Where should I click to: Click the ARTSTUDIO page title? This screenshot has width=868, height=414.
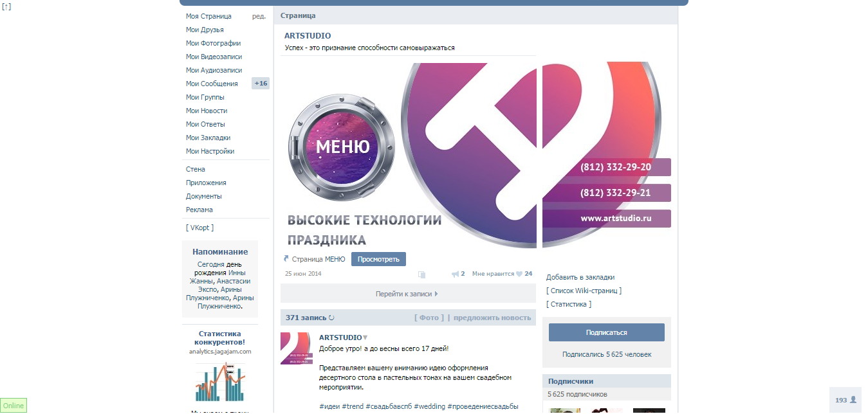tap(308, 36)
